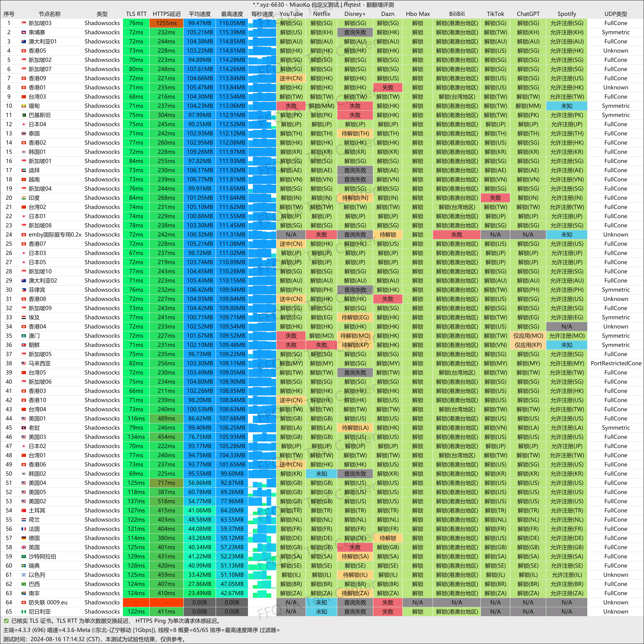Click the South Korea flag beside 韩国01

point(24,152)
